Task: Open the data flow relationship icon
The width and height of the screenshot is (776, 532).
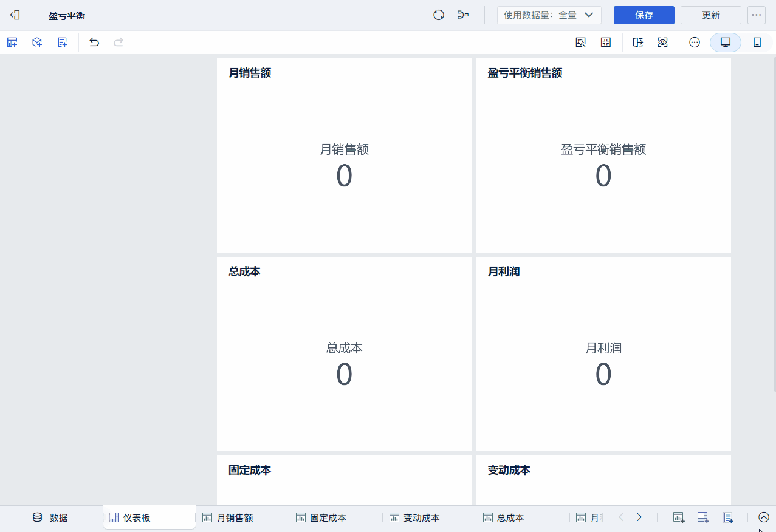Action: 463,15
